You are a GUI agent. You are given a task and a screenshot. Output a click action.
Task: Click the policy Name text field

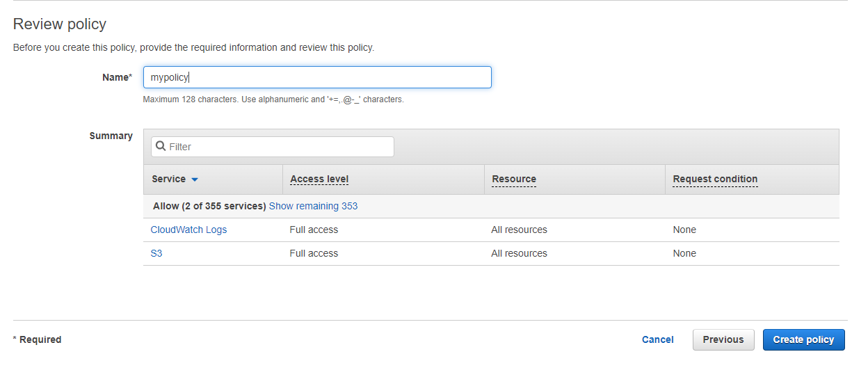tap(317, 77)
